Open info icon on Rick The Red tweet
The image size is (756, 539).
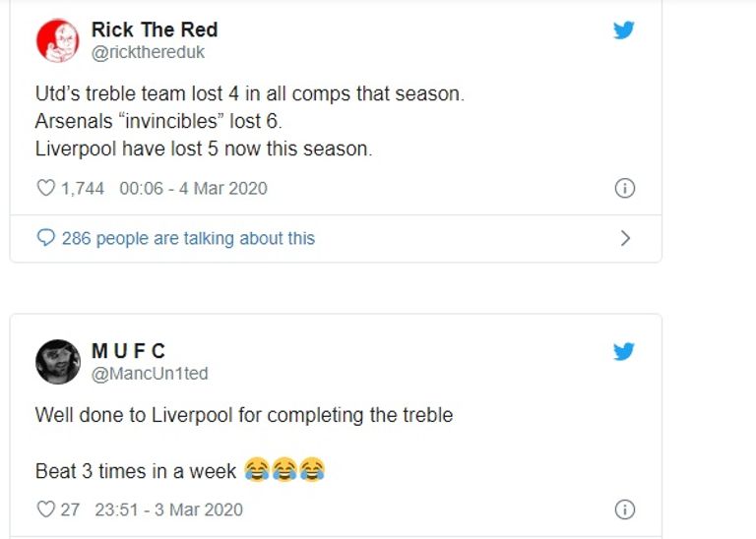pos(624,188)
